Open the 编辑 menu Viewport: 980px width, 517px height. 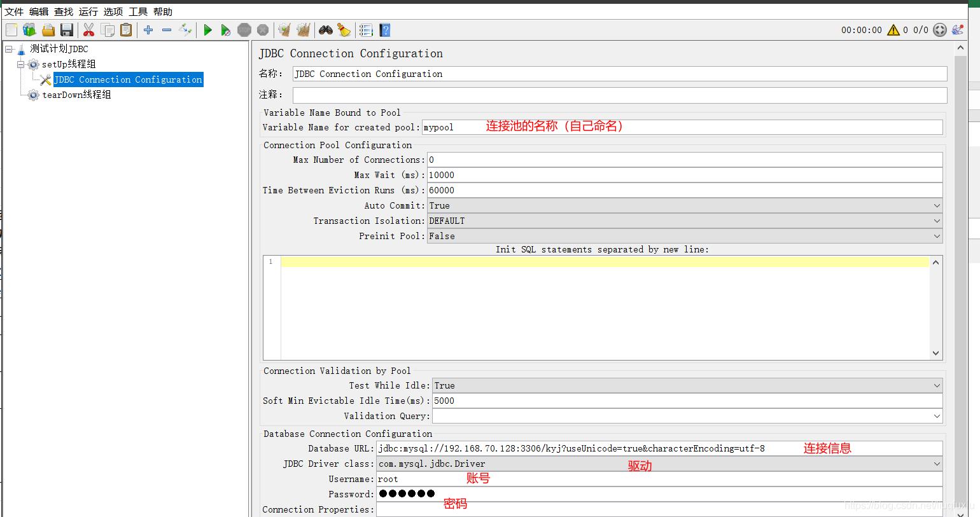click(39, 11)
